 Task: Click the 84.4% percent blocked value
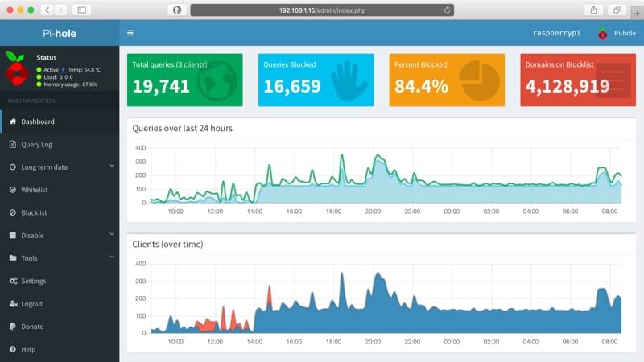pyautogui.click(x=421, y=86)
